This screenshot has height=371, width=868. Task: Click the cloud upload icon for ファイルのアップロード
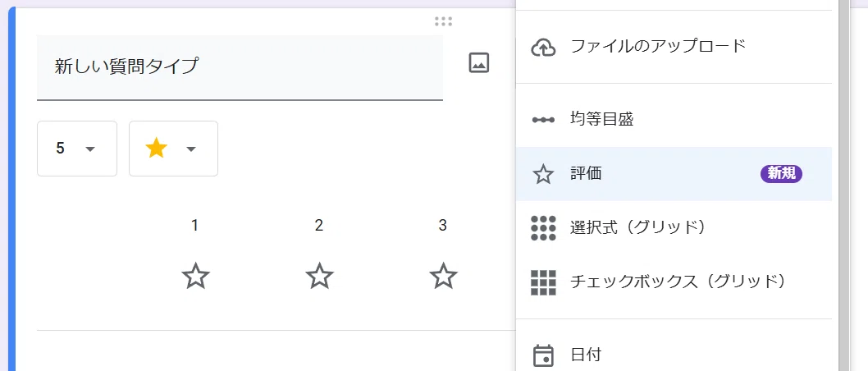coord(543,48)
